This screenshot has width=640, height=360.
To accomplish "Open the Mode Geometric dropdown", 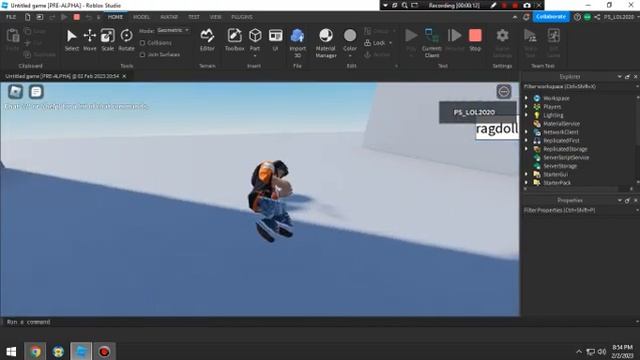I will click(173, 30).
